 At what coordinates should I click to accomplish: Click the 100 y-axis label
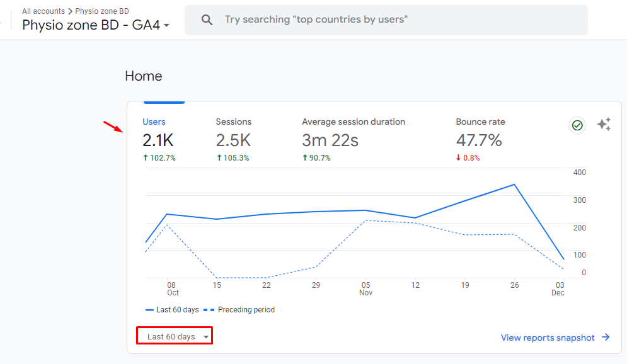tap(579, 254)
